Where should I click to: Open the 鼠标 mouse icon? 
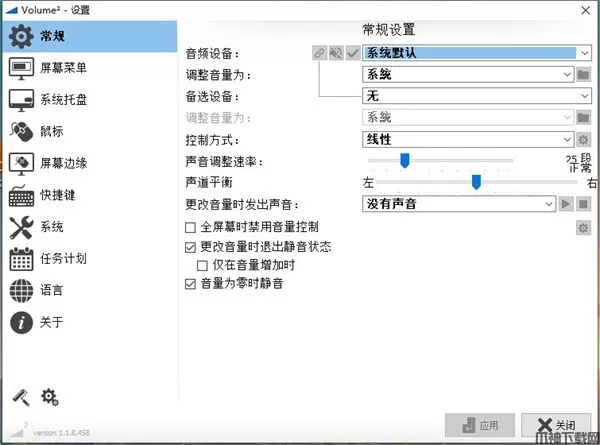point(21,132)
